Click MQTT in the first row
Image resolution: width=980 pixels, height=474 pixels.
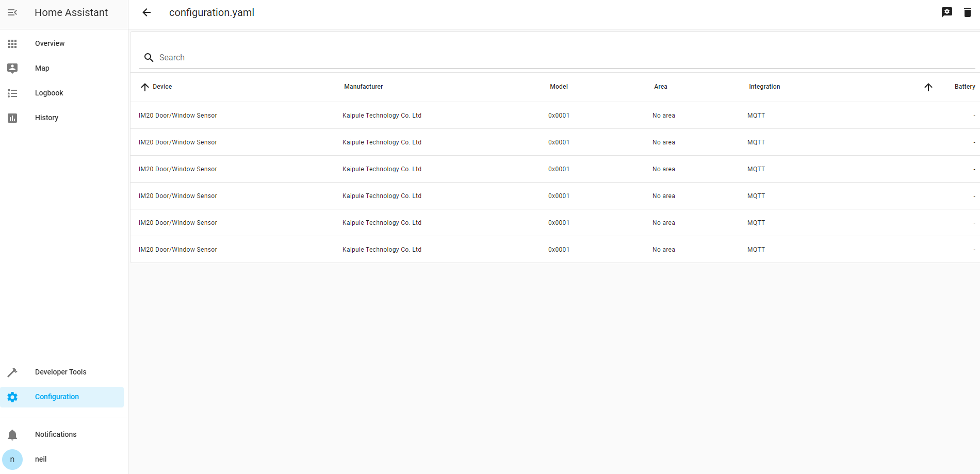[x=756, y=116]
